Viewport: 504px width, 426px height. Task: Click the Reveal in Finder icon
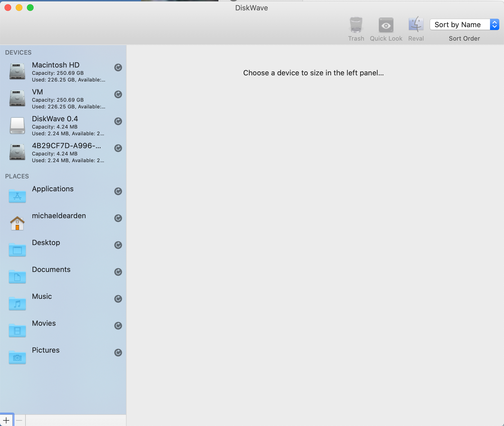click(x=416, y=24)
